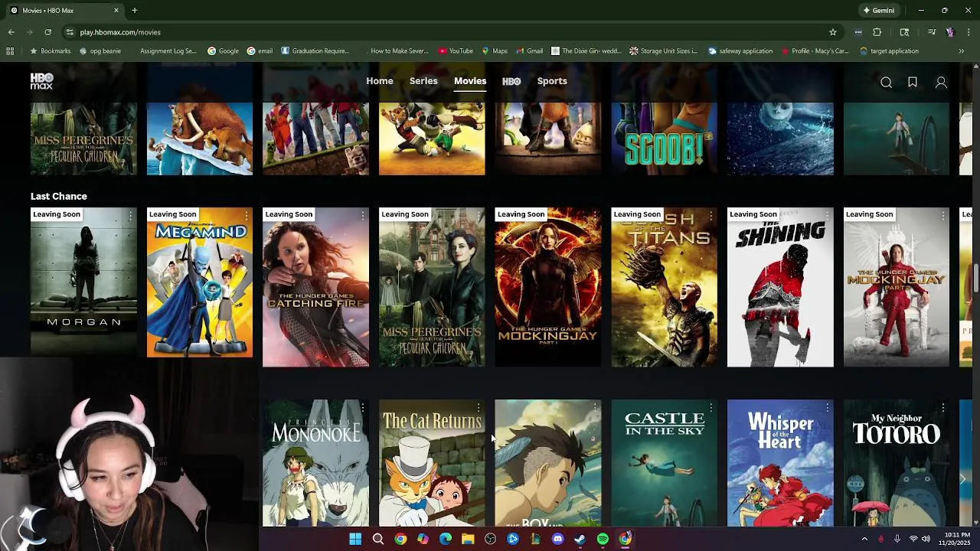Screen dimensions: 980x551
Task: Open the Bookmarks folder in bookmarks bar
Action: pyautogui.click(x=50, y=51)
